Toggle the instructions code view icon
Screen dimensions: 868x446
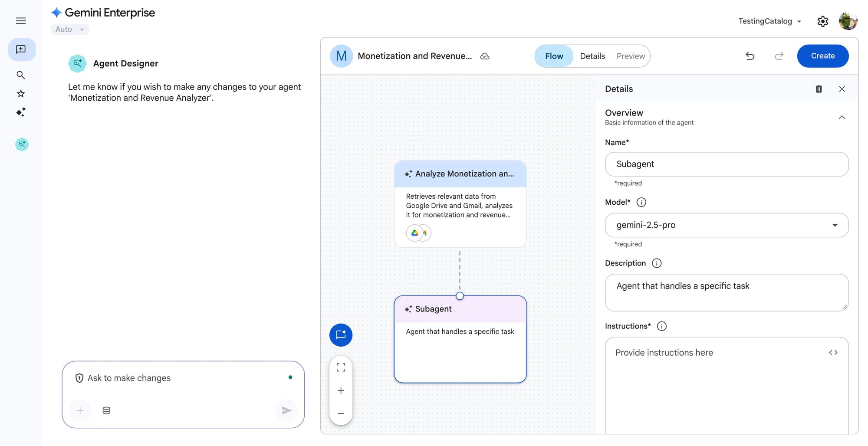tap(833, 352)
